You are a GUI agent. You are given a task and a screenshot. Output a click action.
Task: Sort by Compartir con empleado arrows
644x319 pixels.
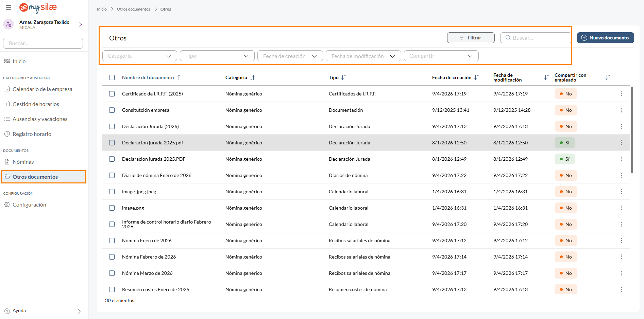click(x=608, y=77)
